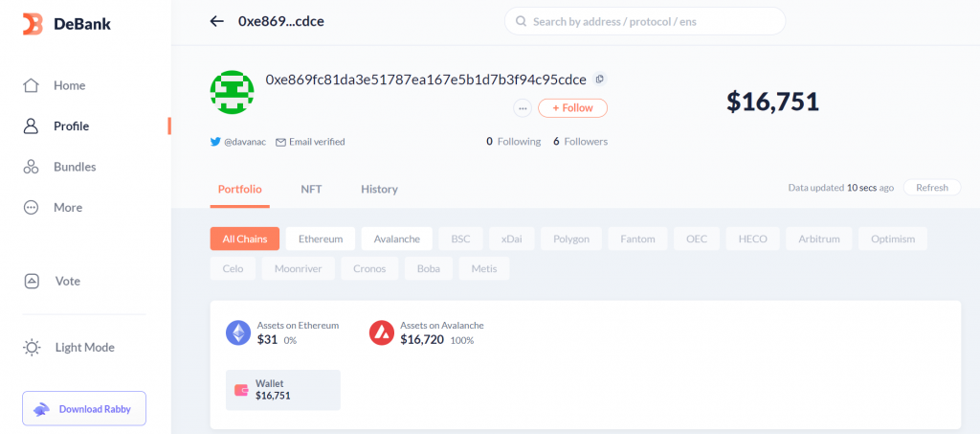Refresh the portfolio data
The height and width of the screenshot is (434, 980).
(x=931, y=188)
